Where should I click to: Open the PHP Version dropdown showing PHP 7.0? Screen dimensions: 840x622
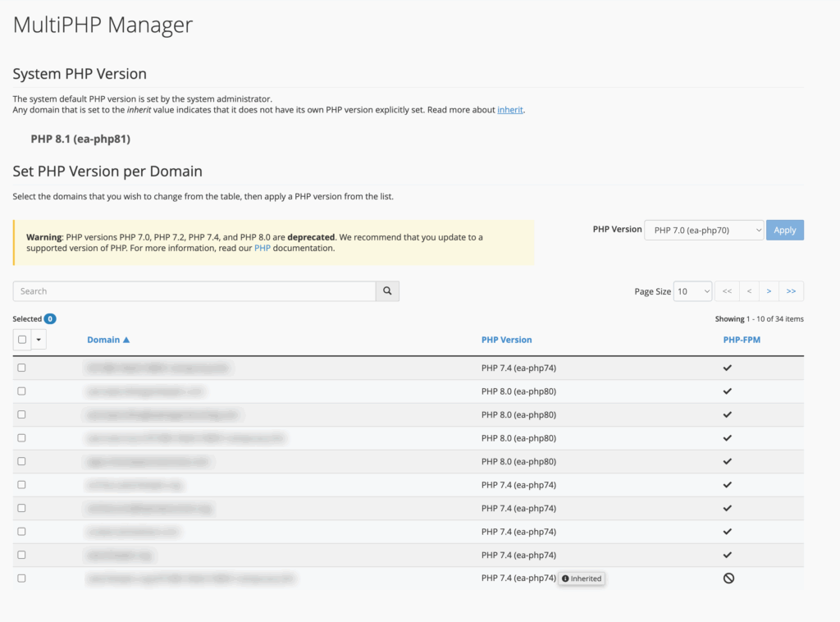[704, 231]
